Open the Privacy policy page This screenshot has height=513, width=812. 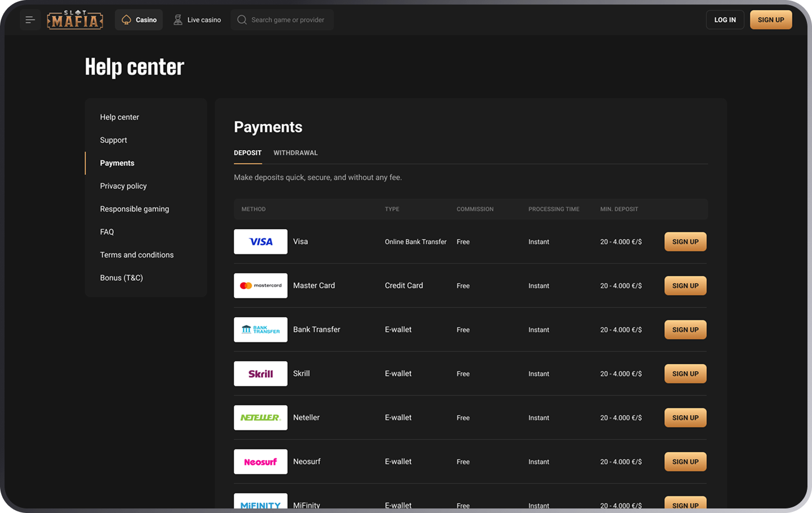[x=123, y=186]
